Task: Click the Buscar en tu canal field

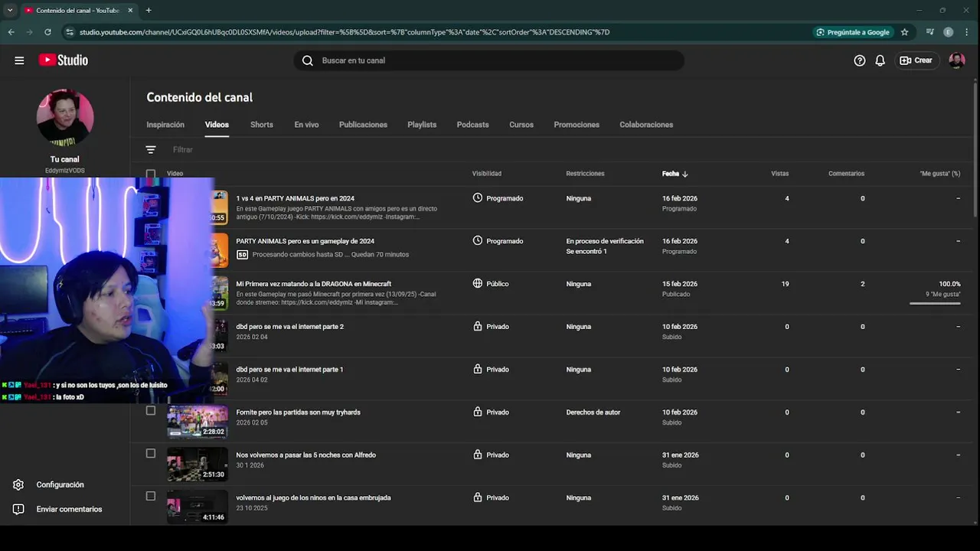Action: pos(490,60)
